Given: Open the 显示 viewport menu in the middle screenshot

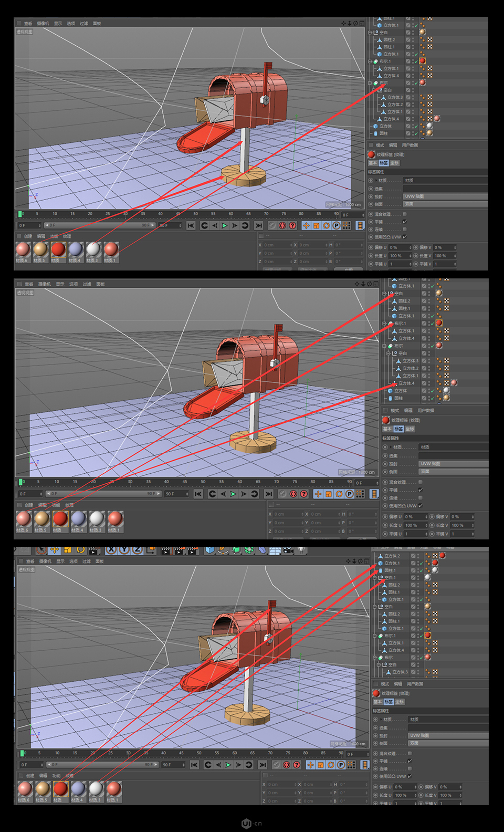Looking at the screenshot, I should (60, 284).
